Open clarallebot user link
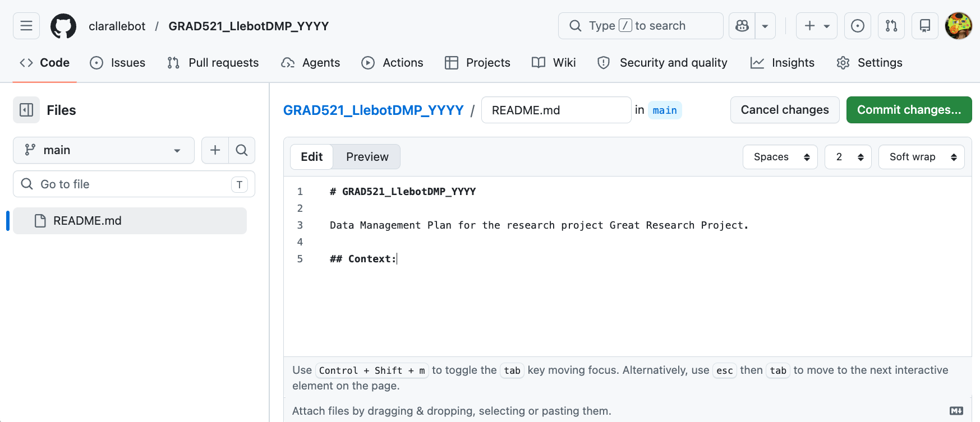980x422 pixels. pos(117,26)
